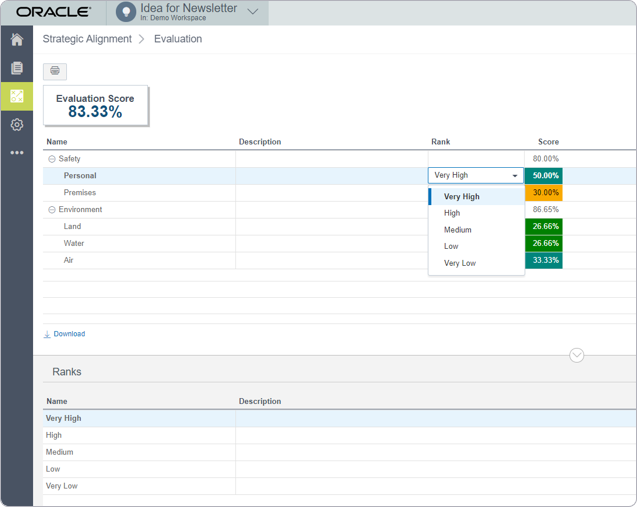
Task: Click the Evaluation breadcrumb
Action: point(178,39)
